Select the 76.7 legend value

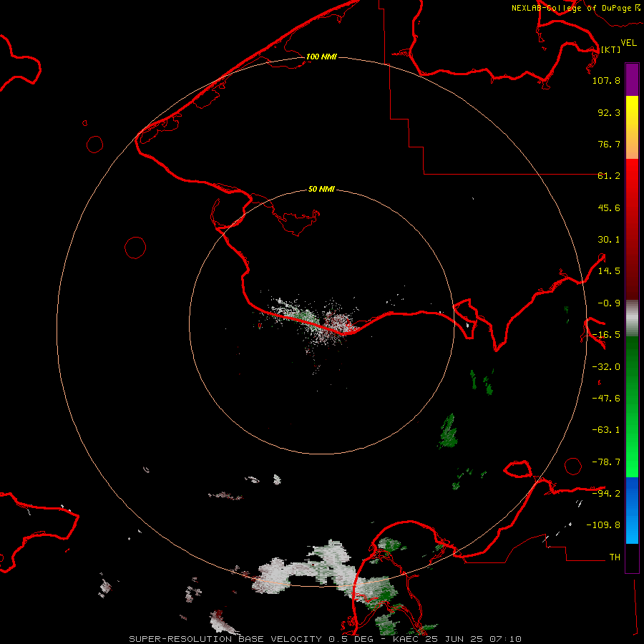click(609, 144)
